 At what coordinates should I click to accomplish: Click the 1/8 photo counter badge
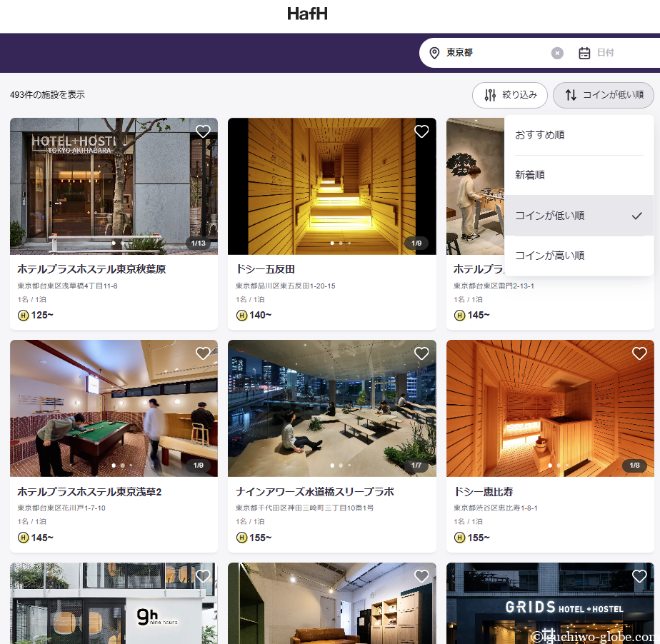pyautogui.click(x=634, y=466)
